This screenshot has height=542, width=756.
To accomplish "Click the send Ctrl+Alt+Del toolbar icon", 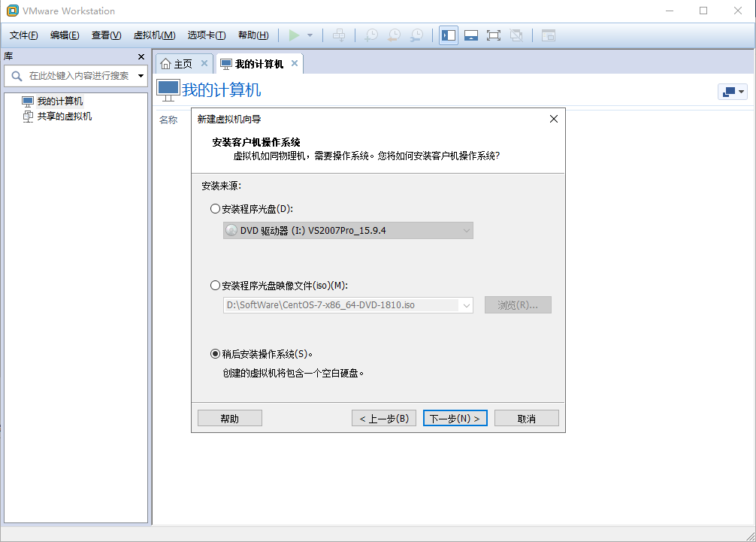I will [x=339, y=35].
